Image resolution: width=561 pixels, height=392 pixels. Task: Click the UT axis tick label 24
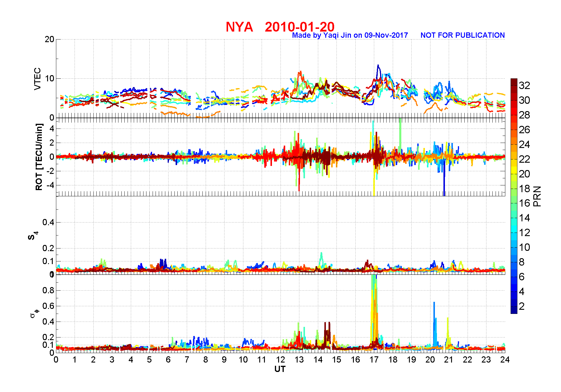pos(505,360)
